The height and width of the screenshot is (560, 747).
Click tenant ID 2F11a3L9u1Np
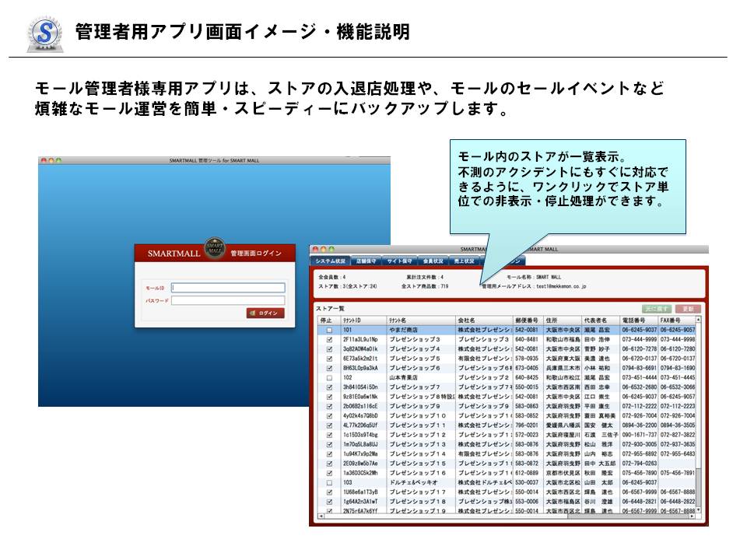click(x=360, y=340)
